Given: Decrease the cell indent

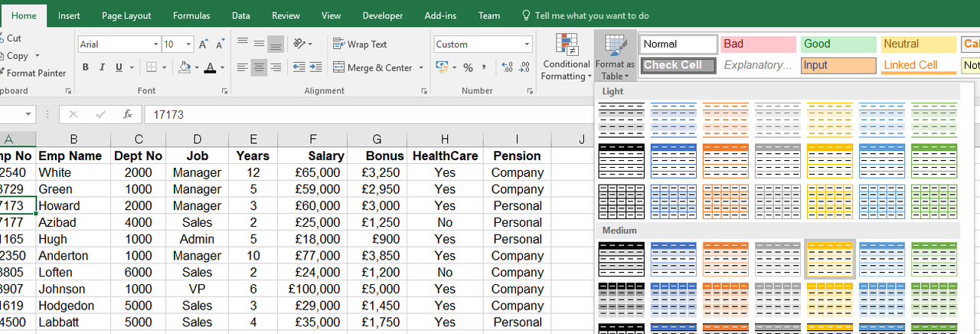Looking at the screenshot, I should (299, 67).
